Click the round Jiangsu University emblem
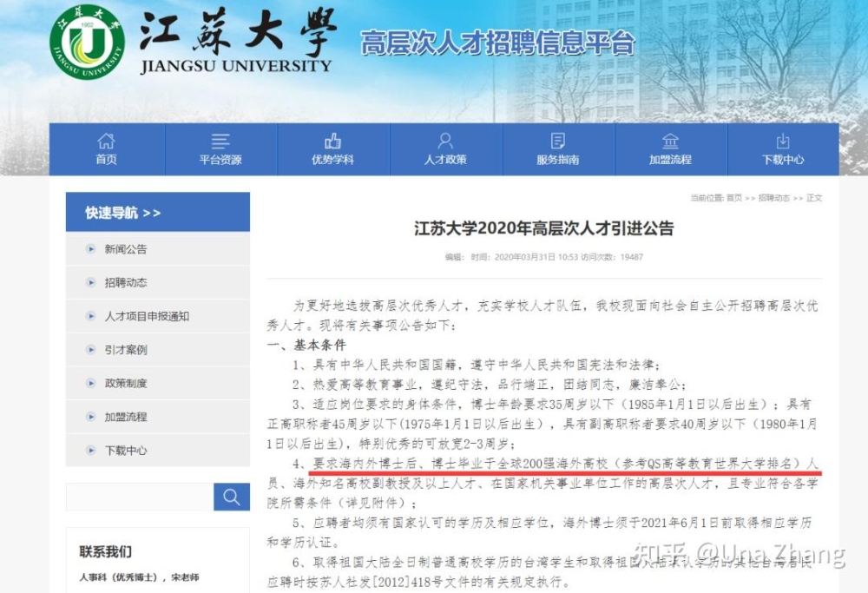This screenshot has width=868, height=593. click(x=87, y=42)
